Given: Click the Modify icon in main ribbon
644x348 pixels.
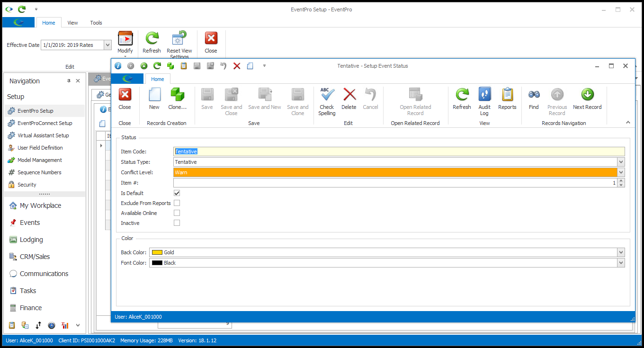Looking at the screenshot, I should (x=125, y=38).
